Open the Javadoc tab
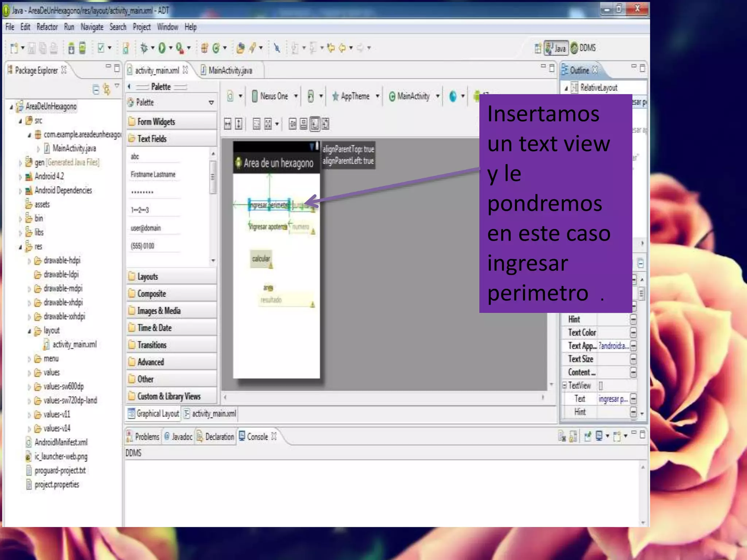This screenshot has height=560, width=747. tap(178, 437)
